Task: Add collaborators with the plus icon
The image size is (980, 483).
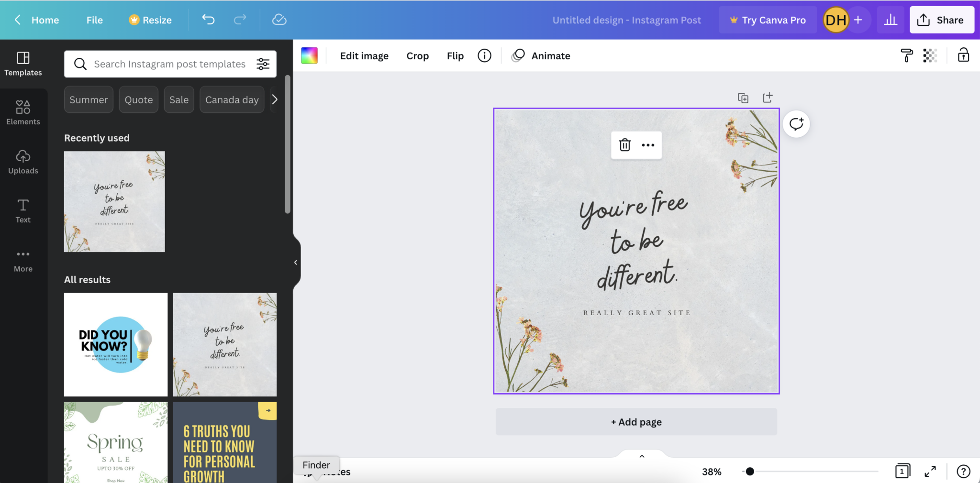Action: tap(858, 20)
